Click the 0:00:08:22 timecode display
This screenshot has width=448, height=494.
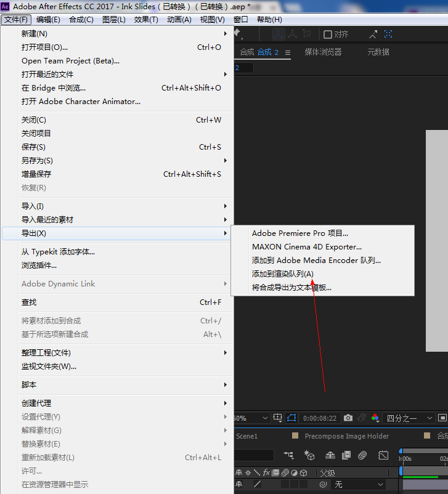(320, 418)
